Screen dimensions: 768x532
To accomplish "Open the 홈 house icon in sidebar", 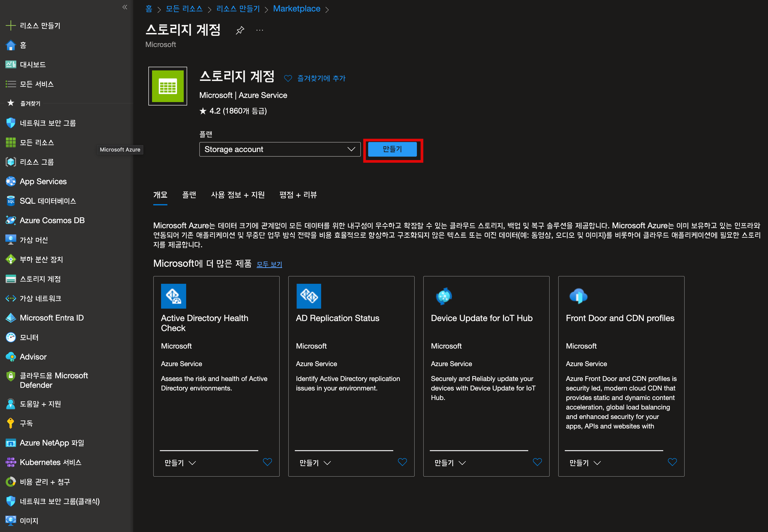I will point(11,45).
